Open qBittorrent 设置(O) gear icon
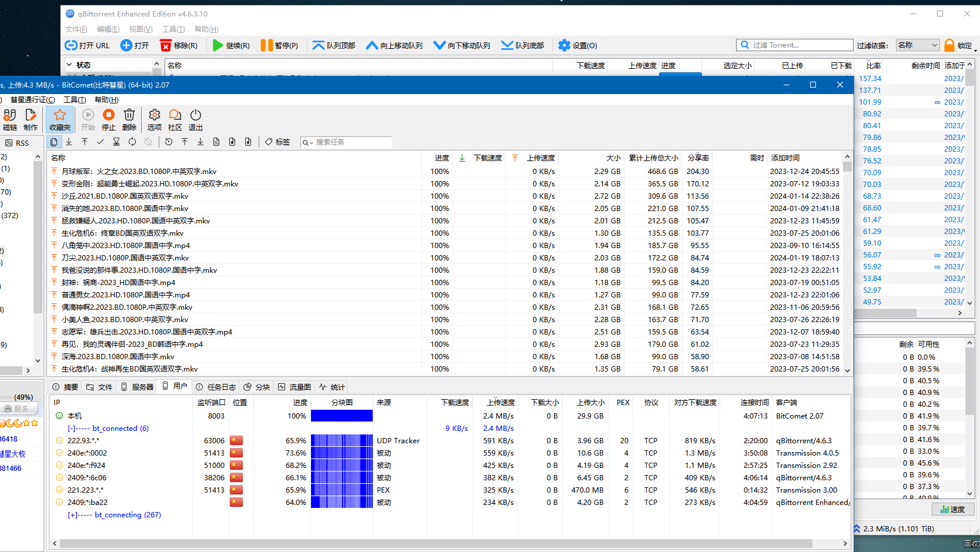Image resolution: width=980 pixels, height=552 pixels. [577, 45]
